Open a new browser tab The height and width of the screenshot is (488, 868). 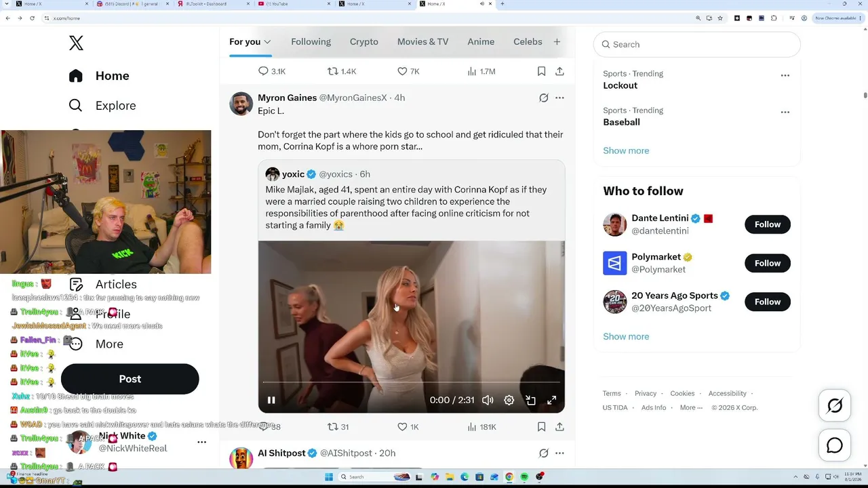pos(502,4)
